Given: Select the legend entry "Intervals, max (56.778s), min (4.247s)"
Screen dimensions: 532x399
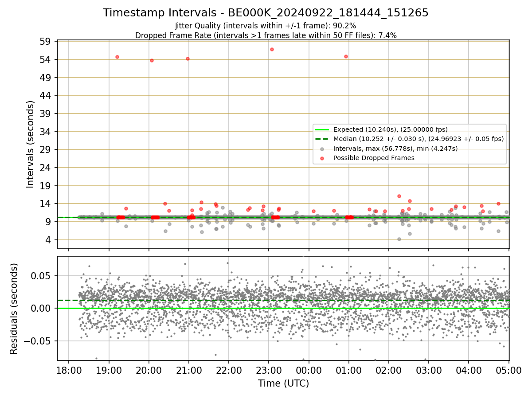Looking at the screenshot, I should click(x=395, y=149).
